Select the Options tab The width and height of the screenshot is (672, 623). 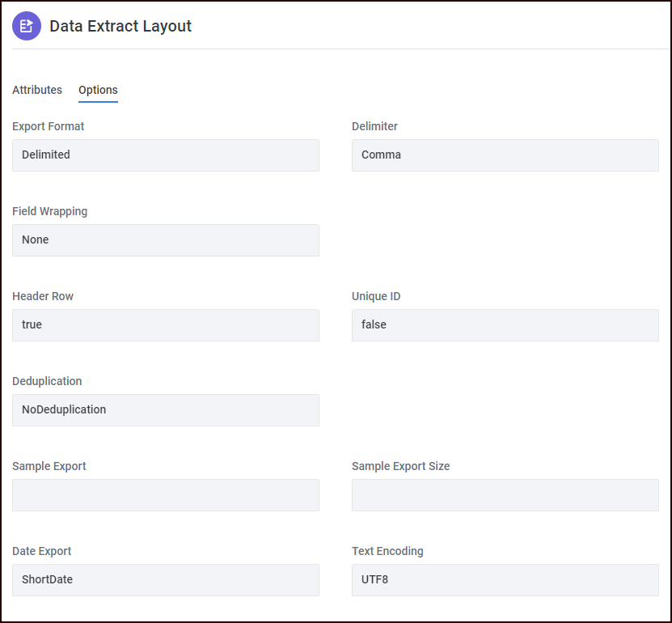(x=98, y=90)
